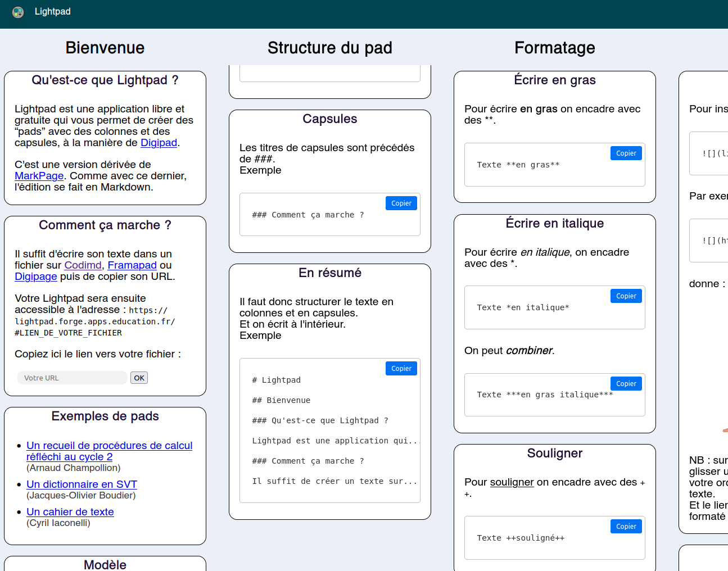Viewport: 728px width, 571px height.
Task: Click the Formatage column heading
Action: click(x=555, y=48)
